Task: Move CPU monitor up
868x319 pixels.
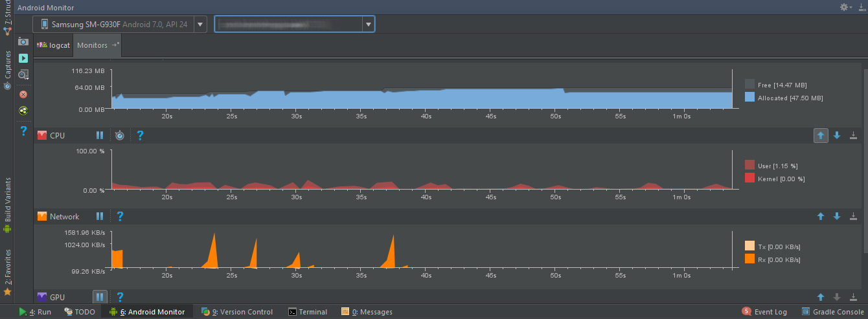Action: click(x=821, y=135)
